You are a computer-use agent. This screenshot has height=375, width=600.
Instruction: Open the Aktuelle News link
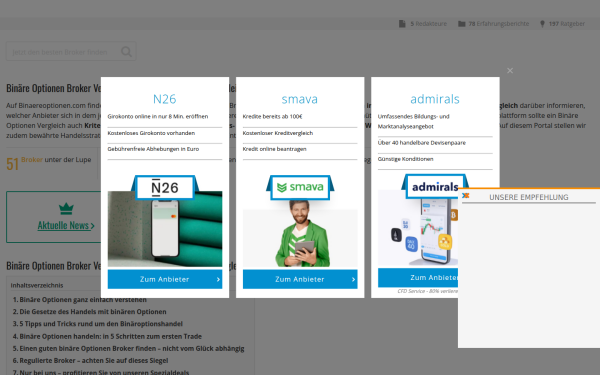pos(66,225)
